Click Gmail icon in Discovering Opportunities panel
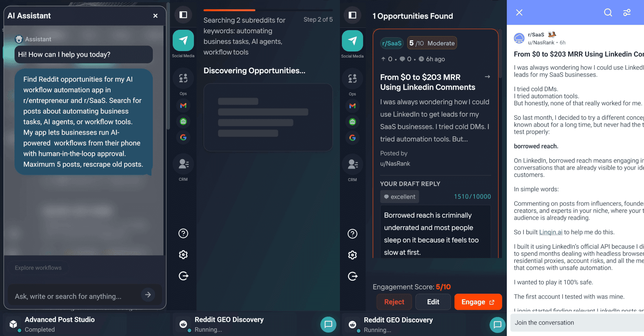Viewport: 644px width, 336px height. [x=183, y=105]
